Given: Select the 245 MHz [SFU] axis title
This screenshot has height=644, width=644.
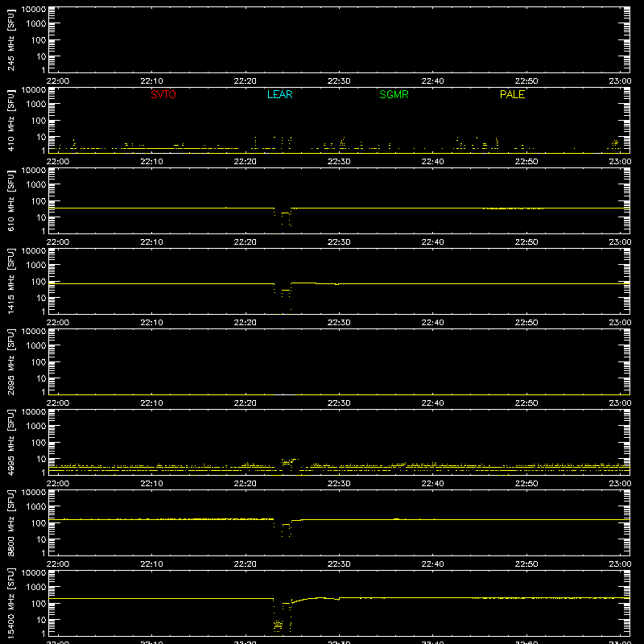Looking at the screenshot, I should tap(10, 40).
